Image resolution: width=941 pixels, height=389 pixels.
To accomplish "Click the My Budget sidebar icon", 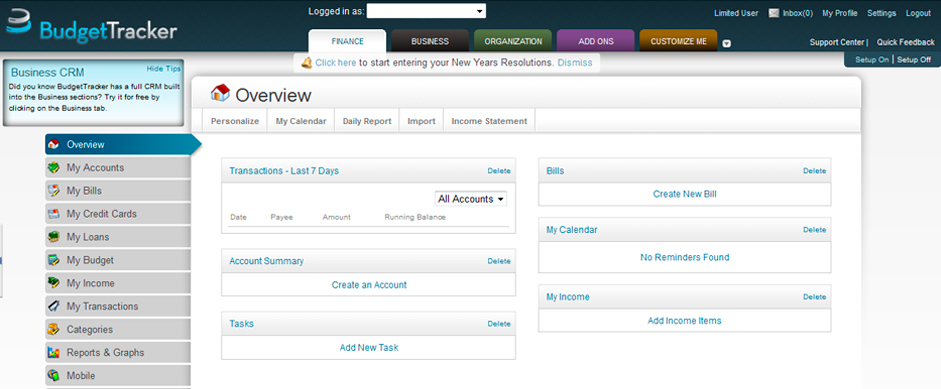I will coord(53,260).
